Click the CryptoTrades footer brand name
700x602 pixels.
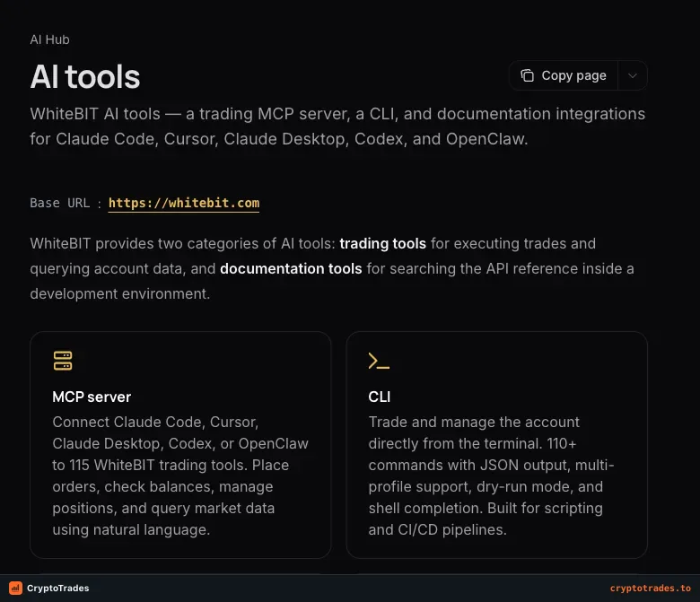click(x=58, y=589)
